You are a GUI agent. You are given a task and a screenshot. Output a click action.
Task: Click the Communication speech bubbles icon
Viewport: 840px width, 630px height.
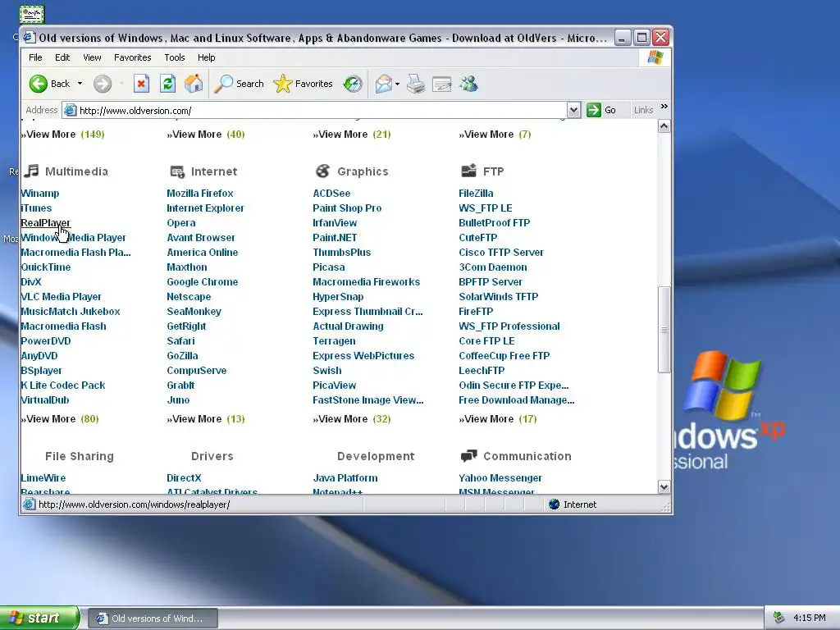[468, 456]
